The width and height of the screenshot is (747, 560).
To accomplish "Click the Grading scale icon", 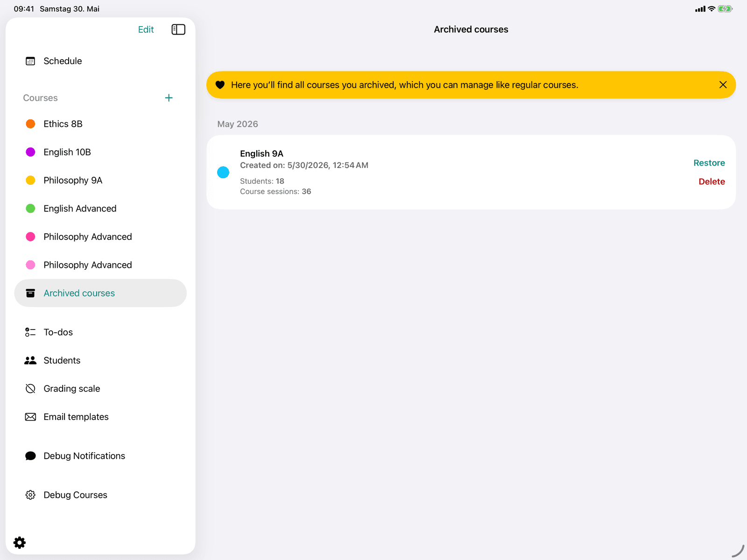I will pos(30,389).
